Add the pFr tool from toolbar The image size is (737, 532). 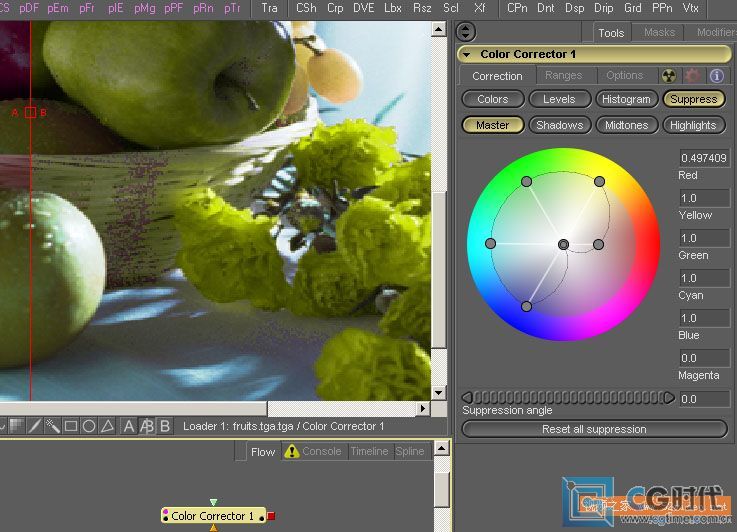pyautogui.click(x=86, y=8)
